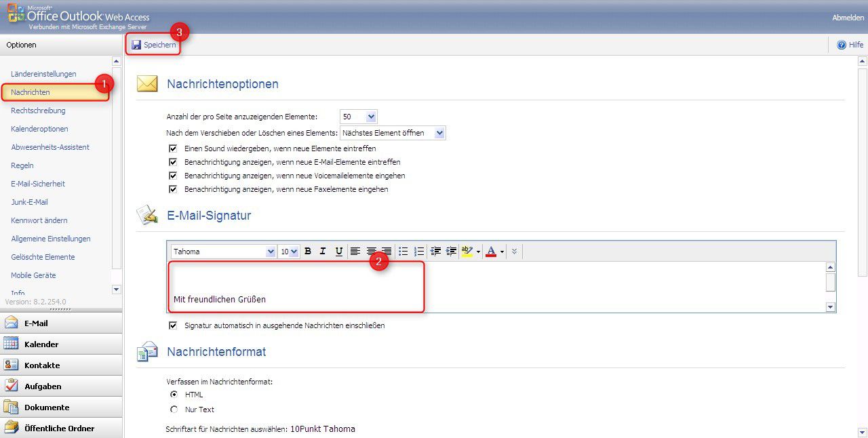Select Abwesenheits-Assistent from options list
This screenshot has height=438, width=868.
point(50,147)
